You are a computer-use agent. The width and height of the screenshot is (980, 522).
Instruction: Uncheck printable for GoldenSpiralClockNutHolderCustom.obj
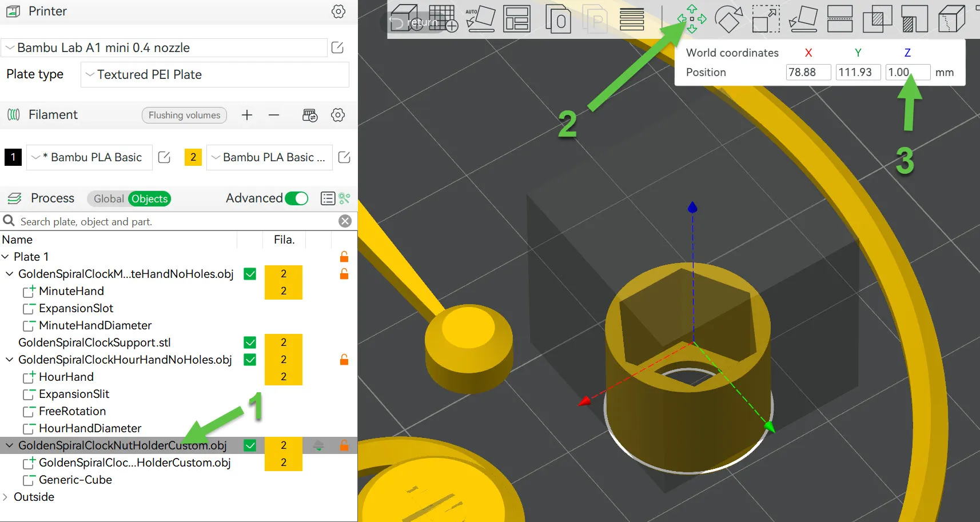tap(250, 445)
